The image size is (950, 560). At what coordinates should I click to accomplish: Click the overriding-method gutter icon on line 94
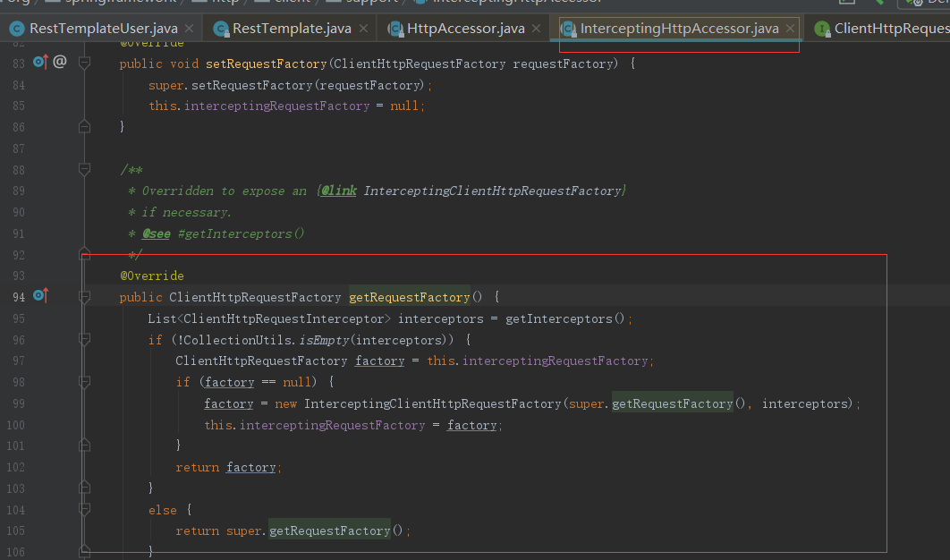[x=40, y=295]
